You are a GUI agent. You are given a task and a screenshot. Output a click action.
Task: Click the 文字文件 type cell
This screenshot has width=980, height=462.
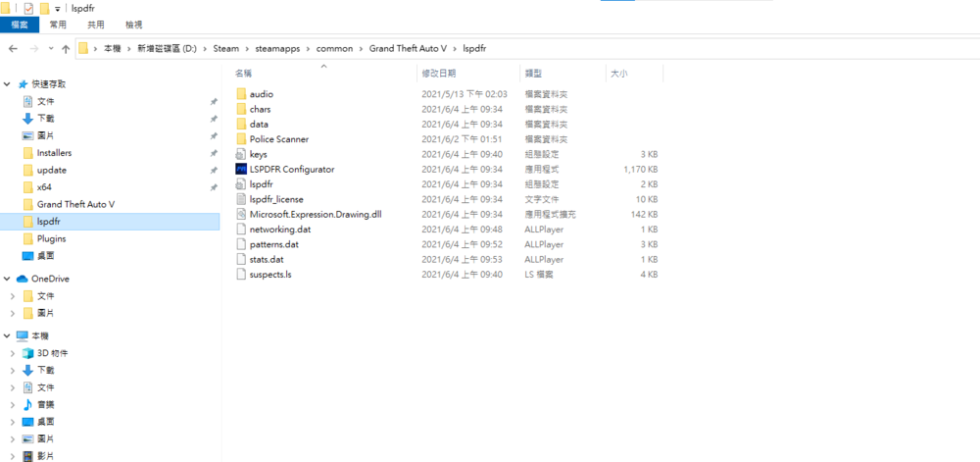542,199
